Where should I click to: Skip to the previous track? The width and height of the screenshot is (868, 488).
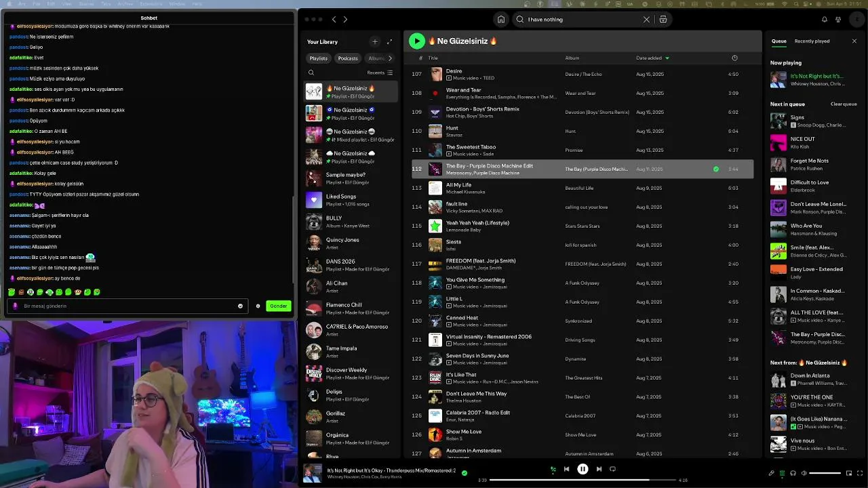[567, 469]
